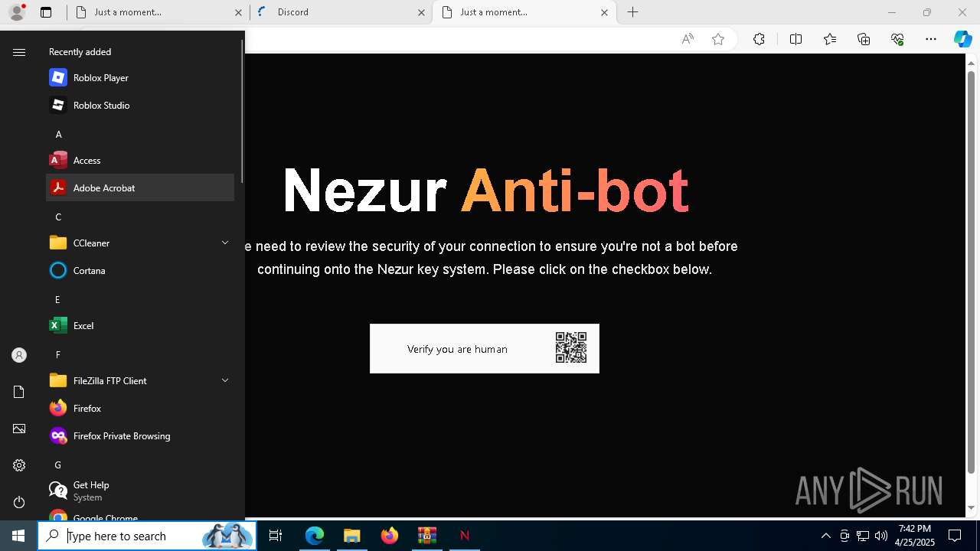Open Browser essentials heart icon
Viewport: 980px width, 551px height.
[x=897, y=39]
